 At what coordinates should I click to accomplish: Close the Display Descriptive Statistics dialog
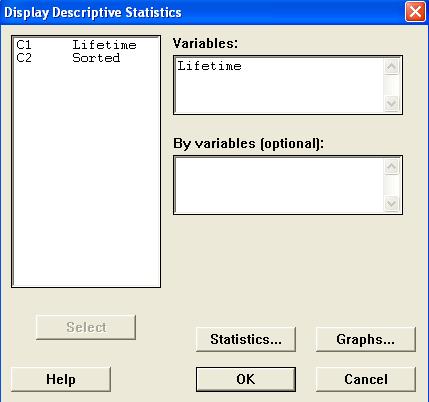(415, 12)
